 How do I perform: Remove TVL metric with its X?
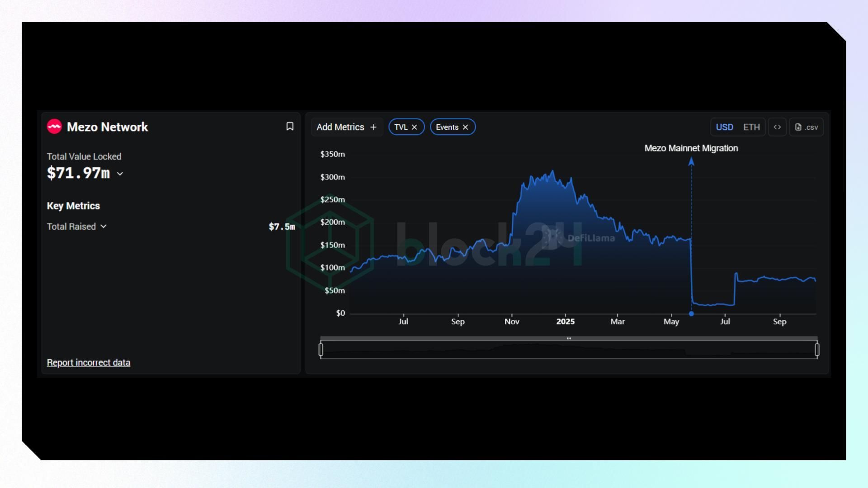[414, 127]
